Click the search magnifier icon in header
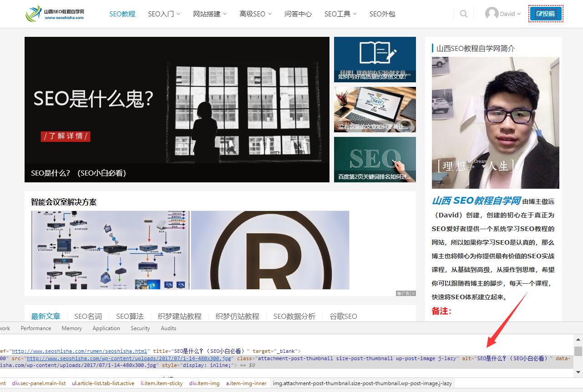Screen dimensions: 583x392 pyautogui.click(x=463, y=14)
